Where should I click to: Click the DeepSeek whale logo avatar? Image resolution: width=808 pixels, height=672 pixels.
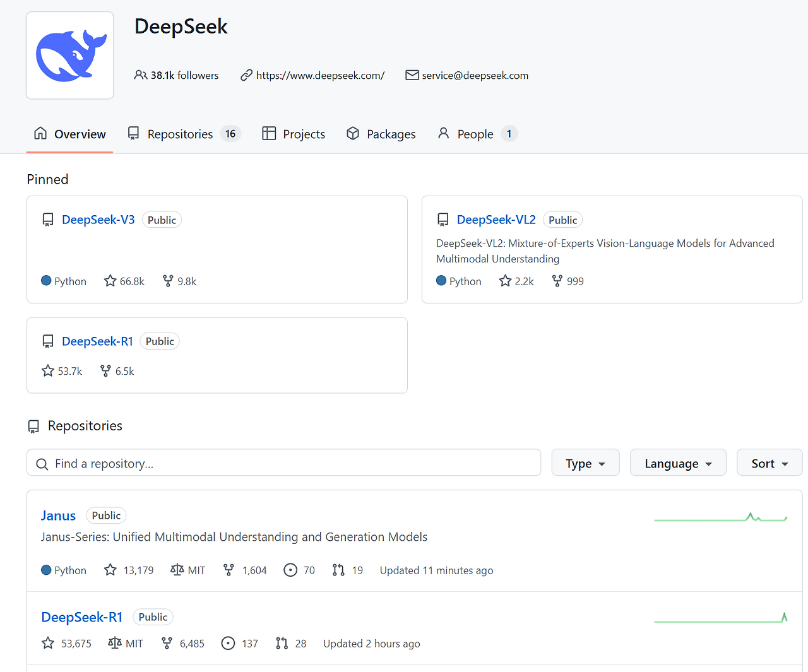point(70,56)
